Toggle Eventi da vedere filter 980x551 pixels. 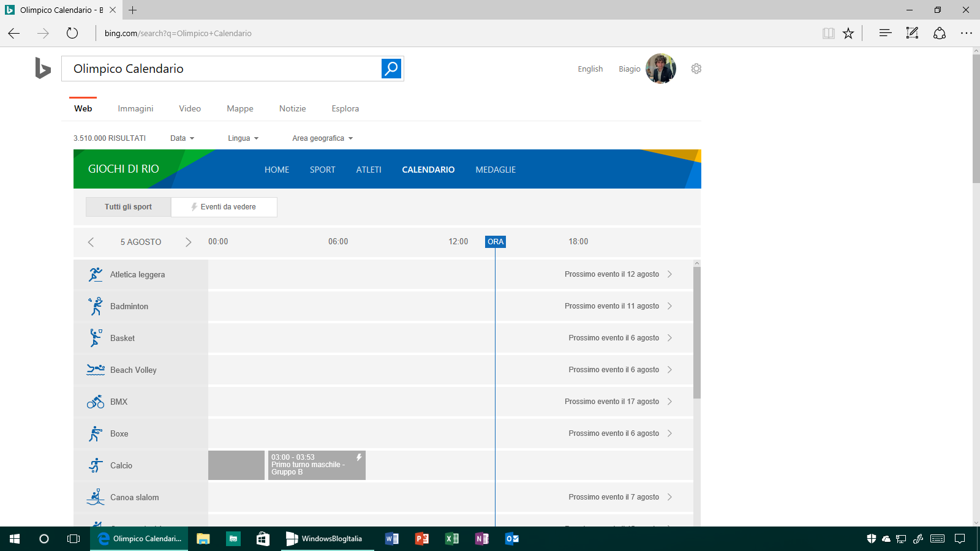(x=224, y=207)
